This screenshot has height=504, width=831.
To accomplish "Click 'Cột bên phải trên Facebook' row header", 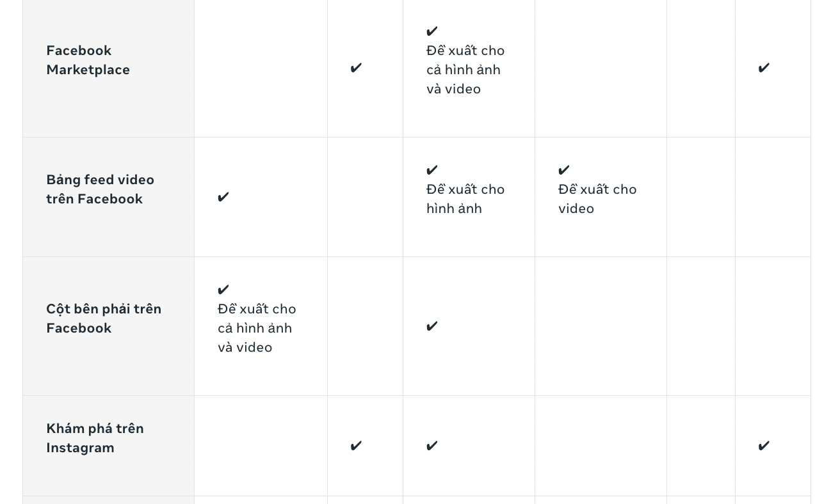I will point(104,319).
